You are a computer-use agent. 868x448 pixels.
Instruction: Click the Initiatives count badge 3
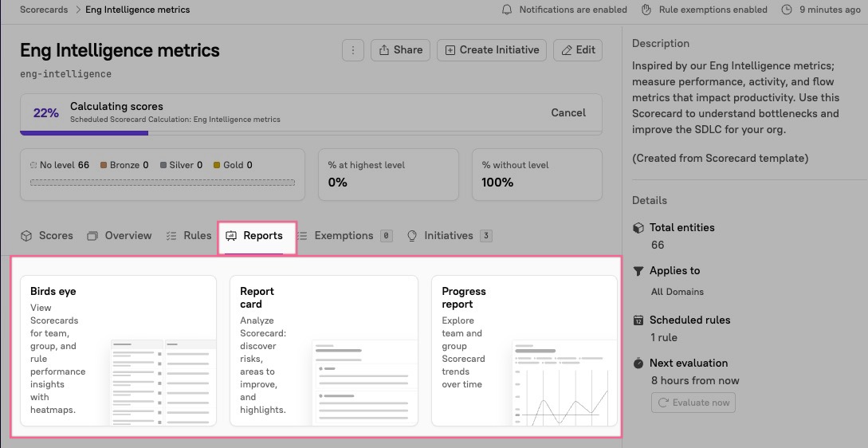(486, 236)
